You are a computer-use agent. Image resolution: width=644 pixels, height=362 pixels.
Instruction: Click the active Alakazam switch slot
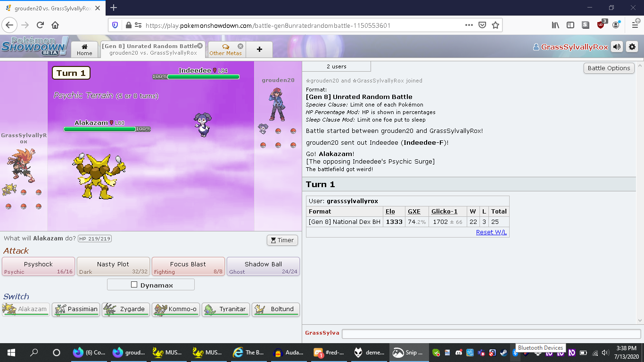26,309
